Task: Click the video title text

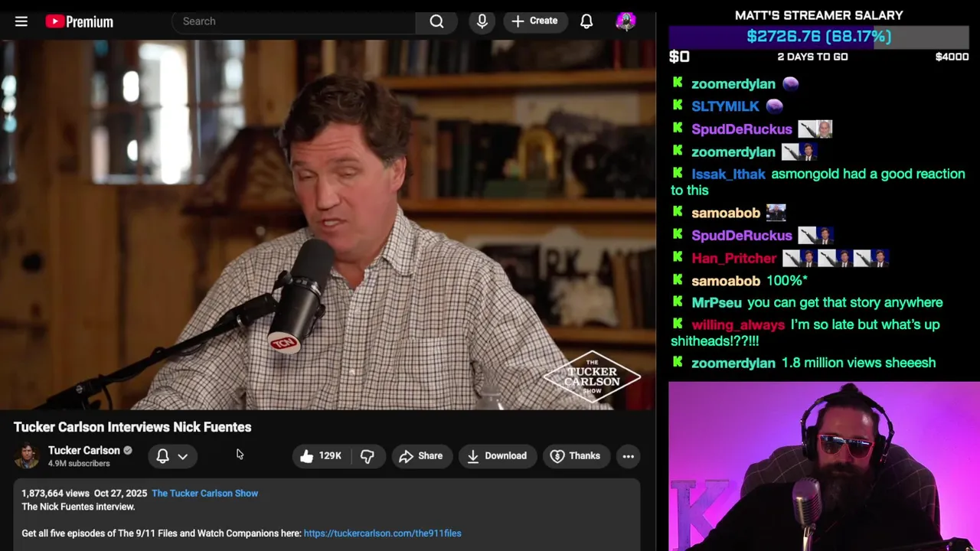Action: (x=132, y=427)
